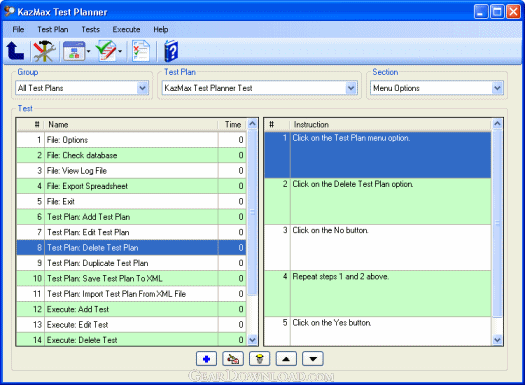
Task: Close the KazMax Test Planner window
Action: (x=513, y=12)
